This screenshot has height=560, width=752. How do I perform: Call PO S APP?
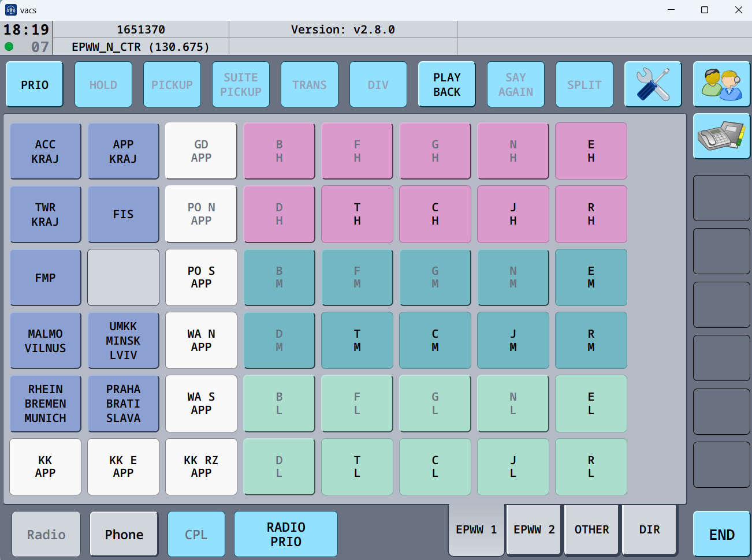coord(202,278)
